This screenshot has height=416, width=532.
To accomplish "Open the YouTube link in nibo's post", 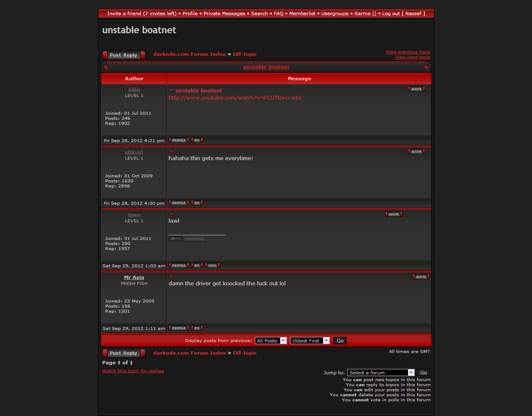I will click(x=235, y=98).
